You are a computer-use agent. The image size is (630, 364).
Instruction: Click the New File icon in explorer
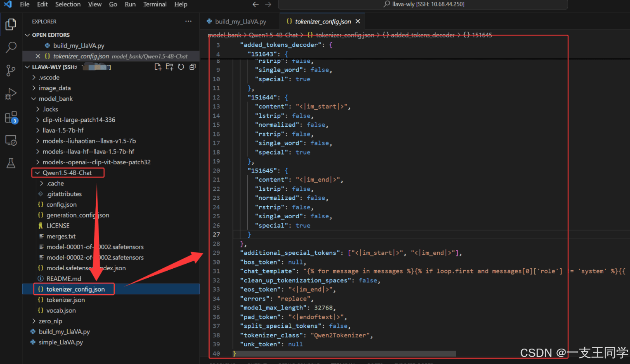point(158,67)
